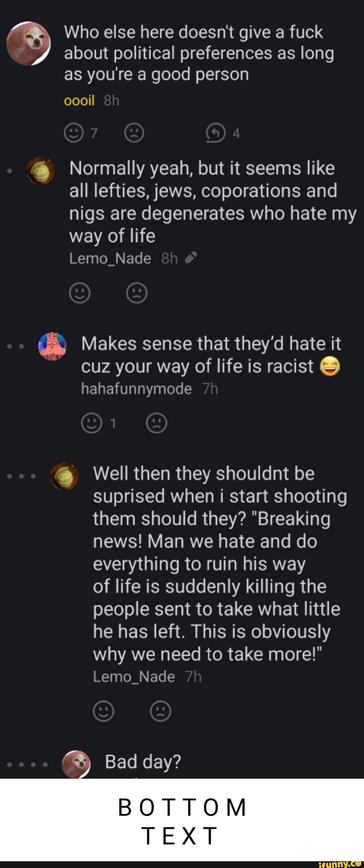
Task: Click the smile icon under Lemo_Nade's first reply
Action: (80, 293)
